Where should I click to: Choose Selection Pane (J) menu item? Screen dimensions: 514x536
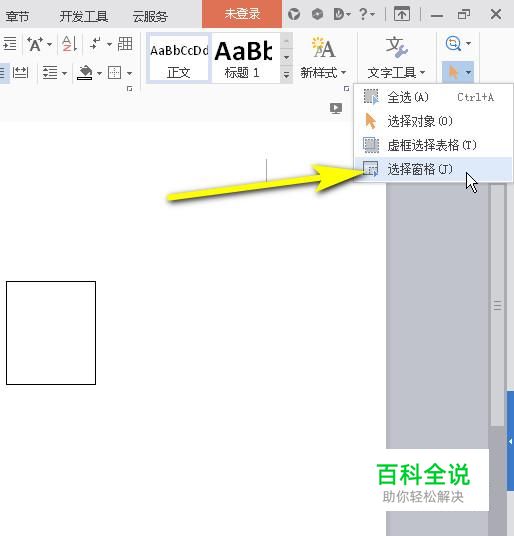point(433,169)
